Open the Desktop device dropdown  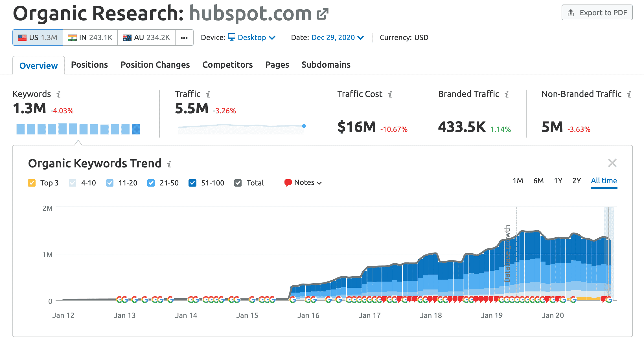(x=252, y=37)
